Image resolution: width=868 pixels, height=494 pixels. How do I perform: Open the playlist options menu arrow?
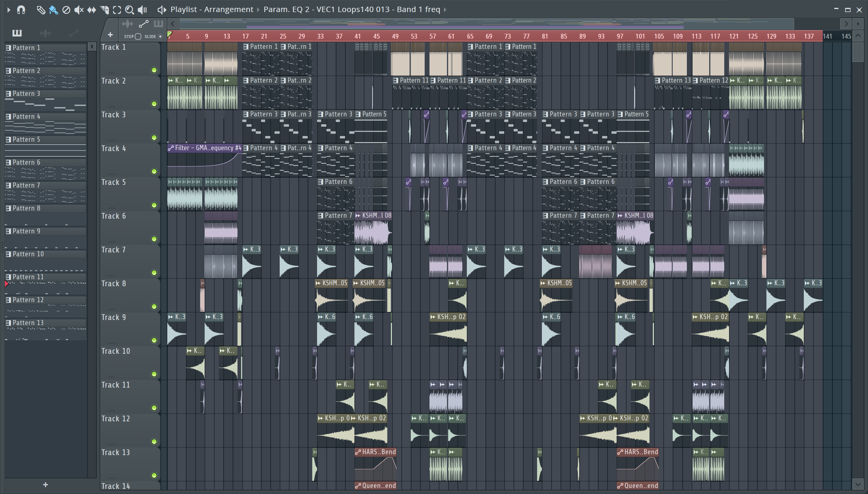click(x=9, y=10)
